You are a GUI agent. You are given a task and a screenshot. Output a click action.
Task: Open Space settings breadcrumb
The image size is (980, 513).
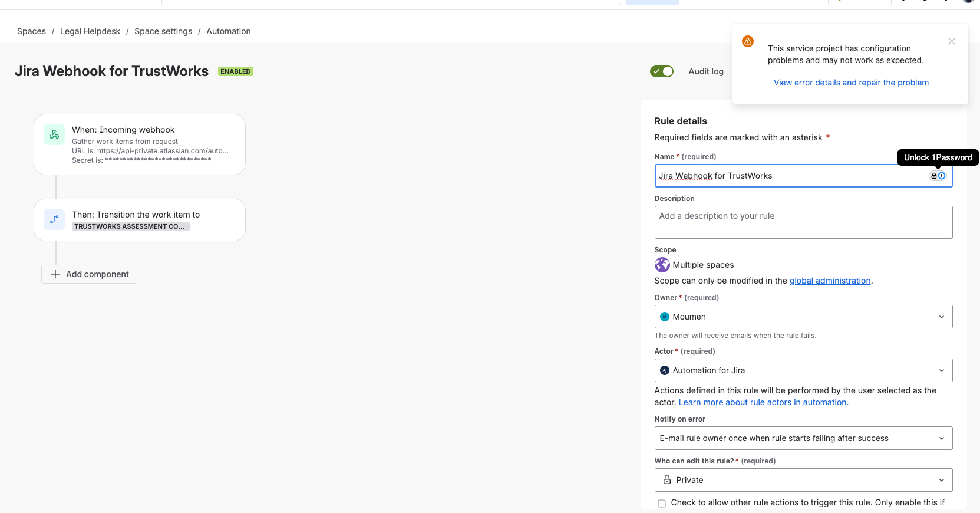(163, 31)
